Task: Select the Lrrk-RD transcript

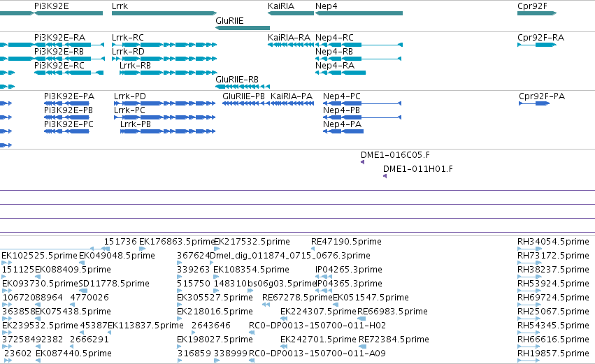Action: click(164, 59)
